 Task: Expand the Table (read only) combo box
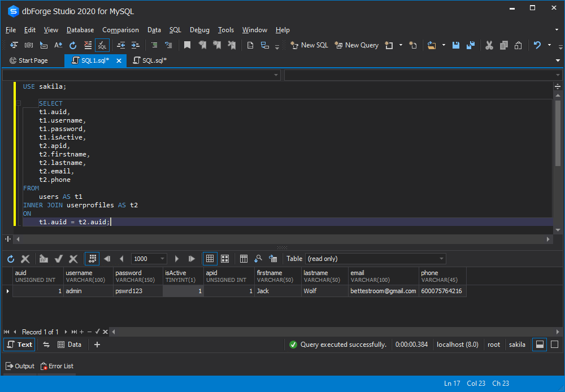(x=441, y=259)
